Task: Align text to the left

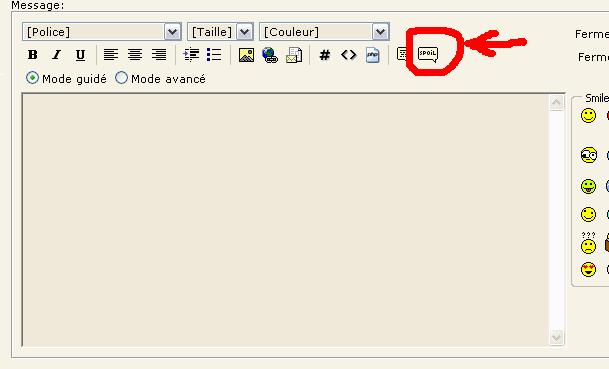Action: (111, 55)
